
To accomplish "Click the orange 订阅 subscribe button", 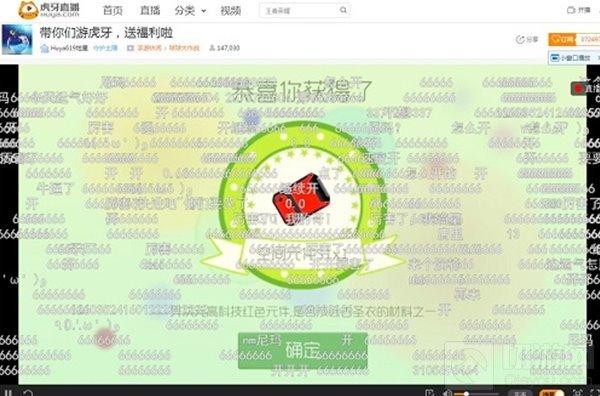I will tap(562, 39).
